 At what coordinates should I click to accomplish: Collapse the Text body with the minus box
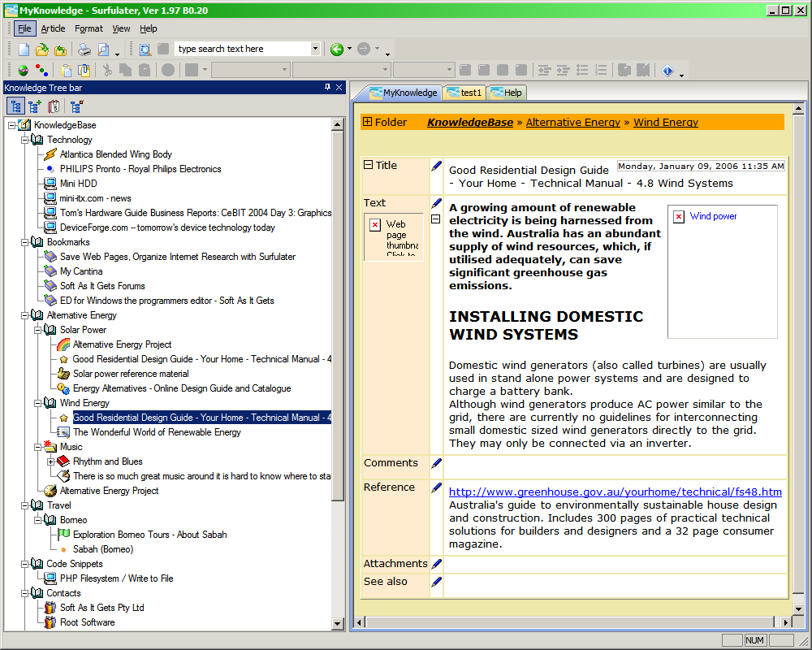coord(436,219)
